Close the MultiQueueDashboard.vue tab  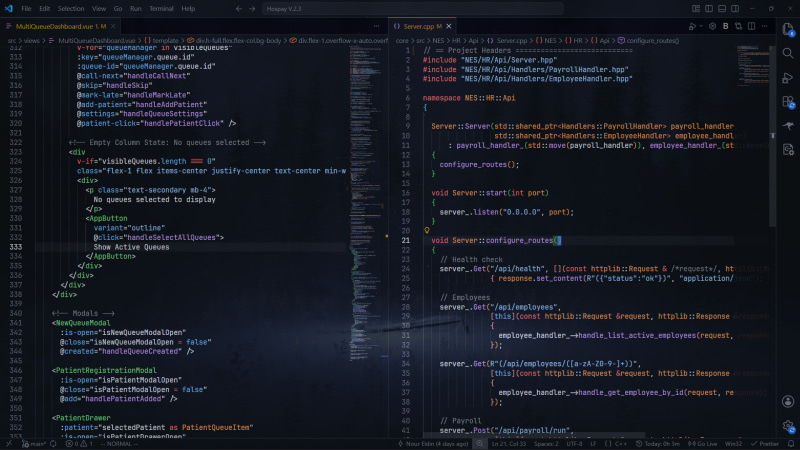[x=113, y=27]
